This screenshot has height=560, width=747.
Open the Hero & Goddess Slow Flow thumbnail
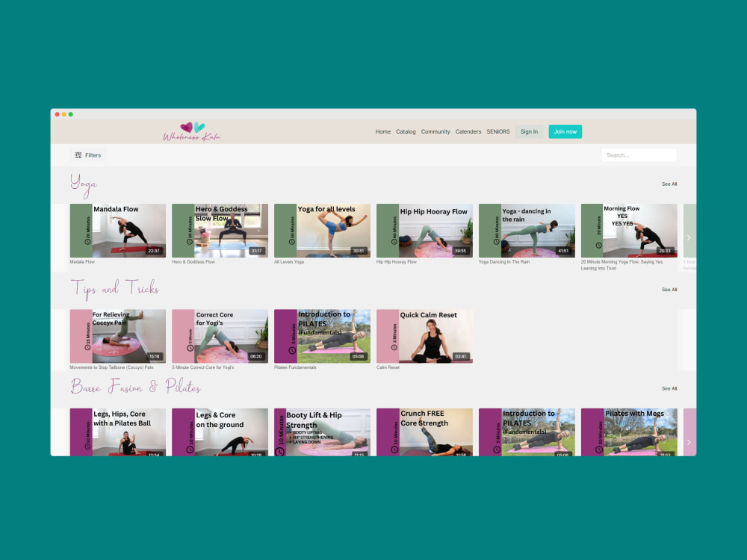click(x=220, y=231)
